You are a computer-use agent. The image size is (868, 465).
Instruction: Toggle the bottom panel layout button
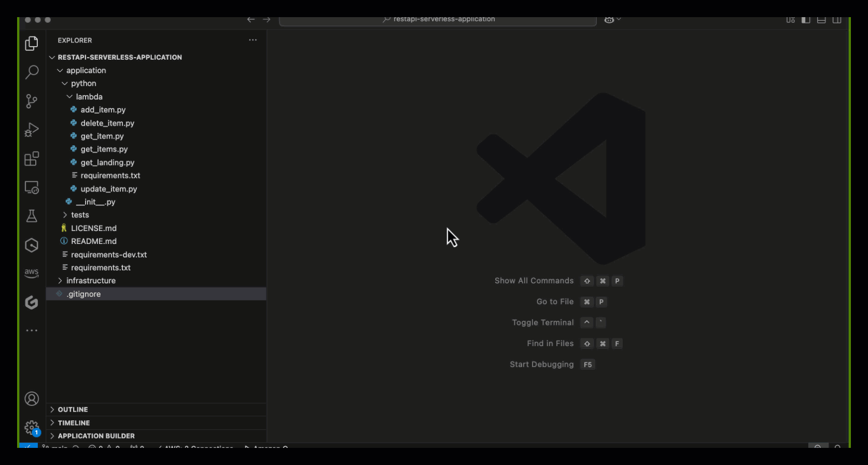[x=821, y=20]
